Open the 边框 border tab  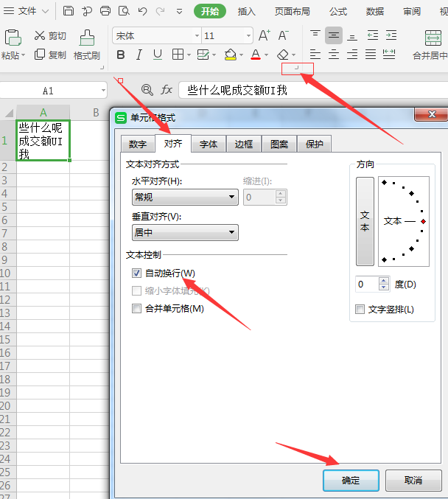pos(244,144)
